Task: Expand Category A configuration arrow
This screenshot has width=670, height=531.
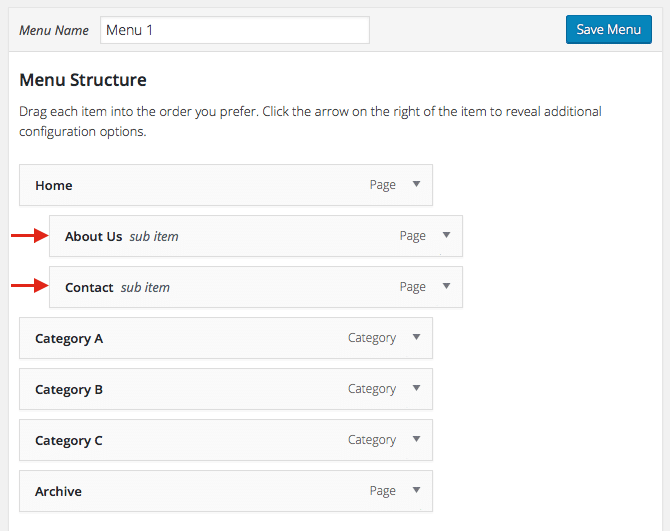Action: pos(416,337)
